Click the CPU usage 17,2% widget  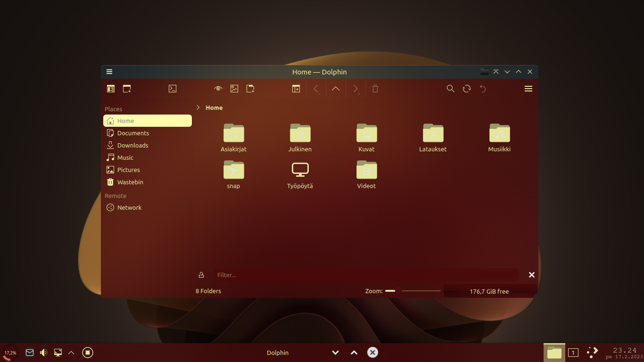10,353
